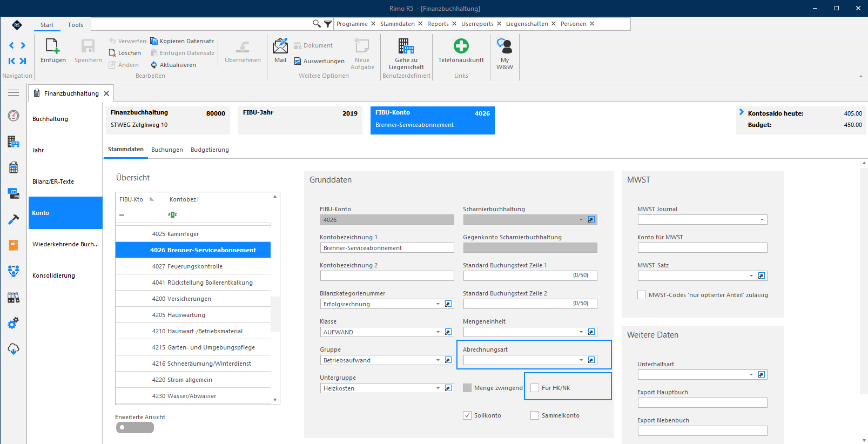Open the hamburger menu in sidebar
868x444 pixels.
click(14, 93)
